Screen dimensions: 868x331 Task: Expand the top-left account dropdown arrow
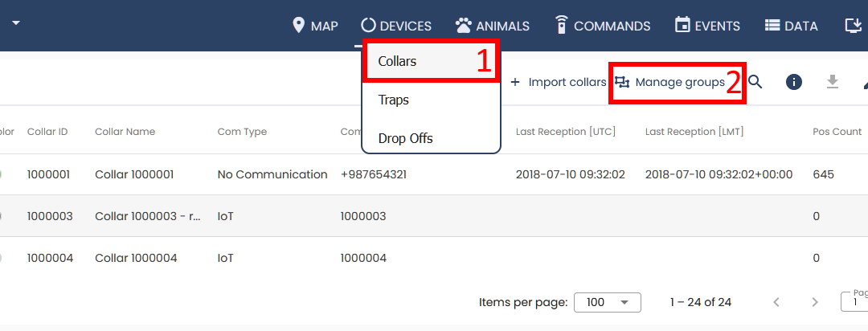pos(15,22)
